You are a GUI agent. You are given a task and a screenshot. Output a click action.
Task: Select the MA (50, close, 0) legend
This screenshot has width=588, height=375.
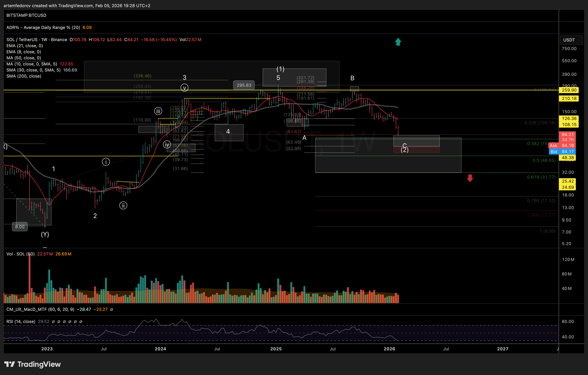pyautogui.click(x=24, y=58)
